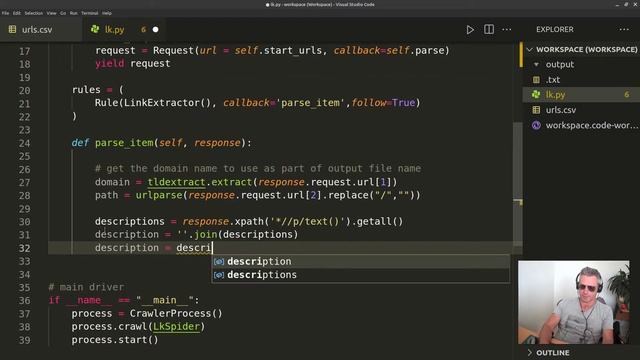The width and height of the screenshot is (640, 360).
Task: Click urls.csv table icon in Explorer
Action: click(x=536, y=110)
